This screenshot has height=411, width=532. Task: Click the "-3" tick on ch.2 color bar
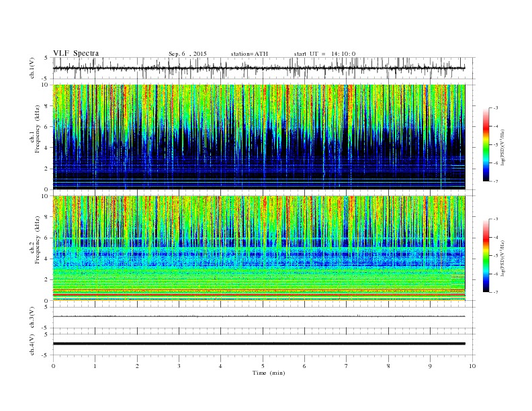(x=496, y=220)
